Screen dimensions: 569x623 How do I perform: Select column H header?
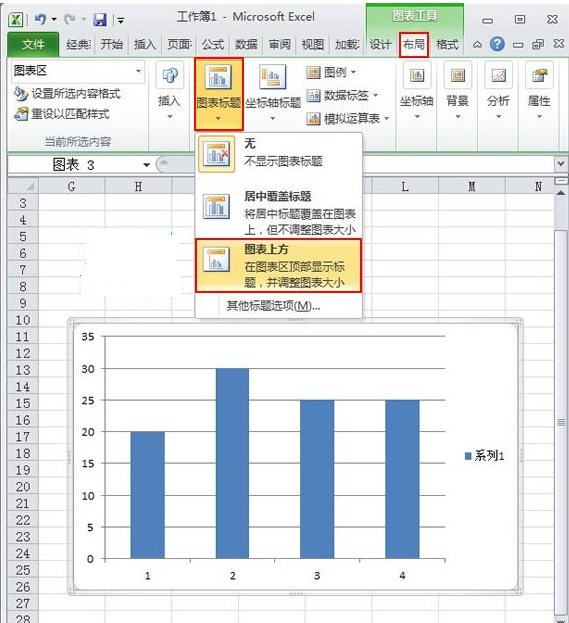(x=138, y=186)
